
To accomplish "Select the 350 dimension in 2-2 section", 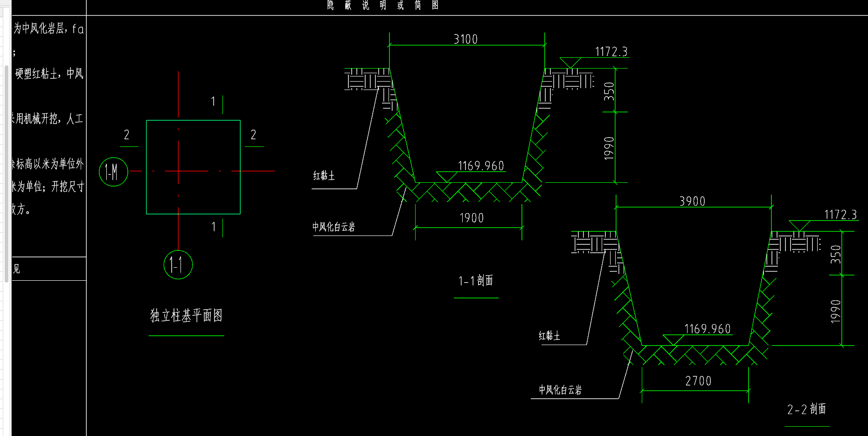I will coord(835,254).
